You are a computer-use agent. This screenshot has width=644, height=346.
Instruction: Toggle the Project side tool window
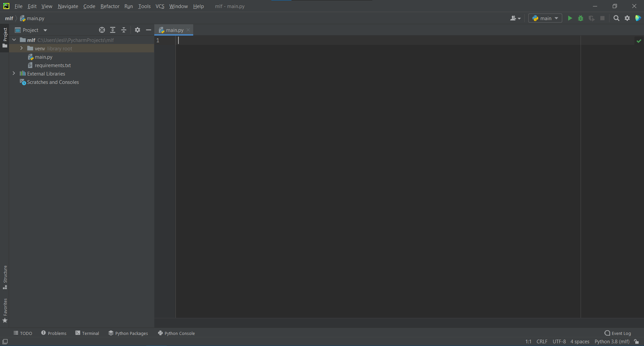click(5, 38)
